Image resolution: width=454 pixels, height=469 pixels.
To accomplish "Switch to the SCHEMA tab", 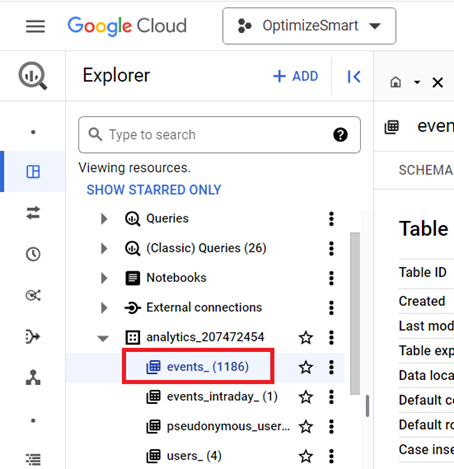I will (426, 170).
